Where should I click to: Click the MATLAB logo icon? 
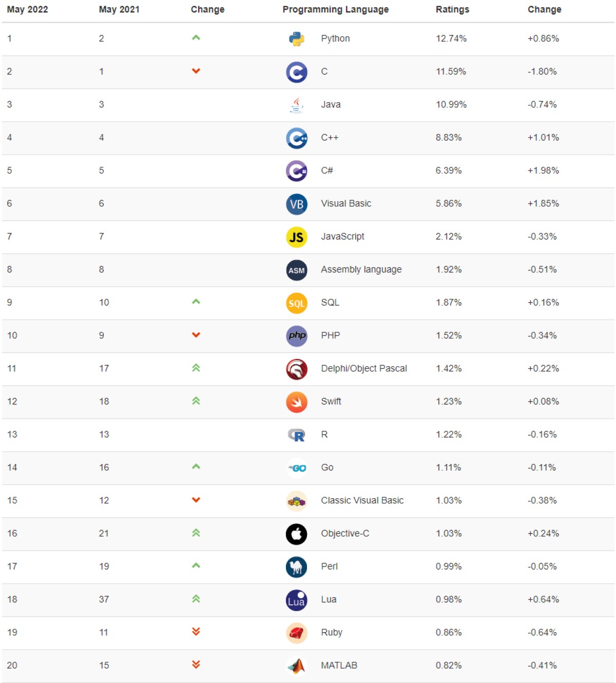coord(296,666)
